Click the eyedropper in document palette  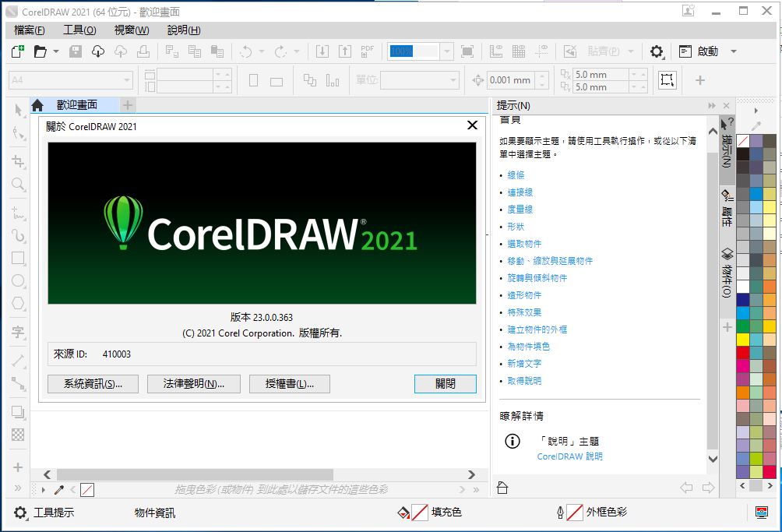coord(59,490)
